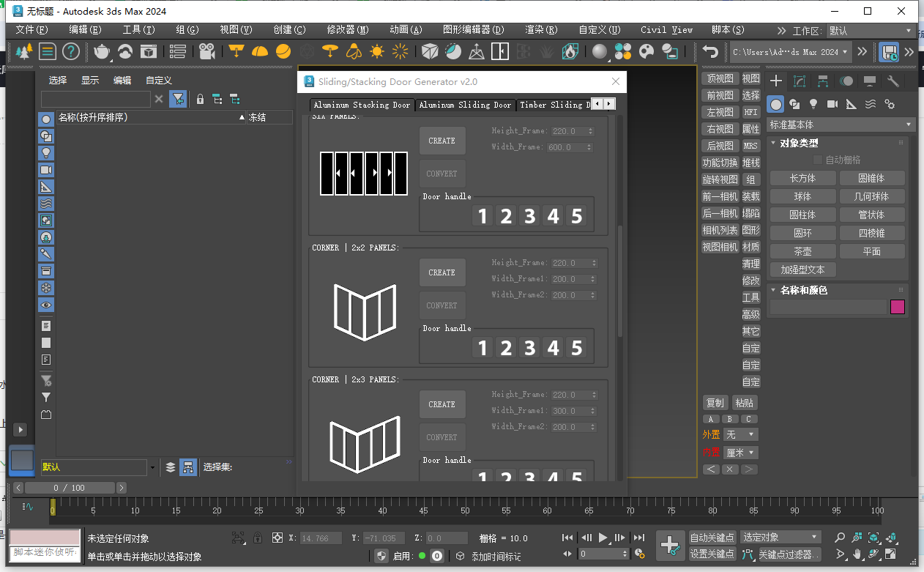Image resolution: width=924 pixels, height=572 pixels.
Task: Open the Hierarchy command panel tab
Action: click(823, 81)
